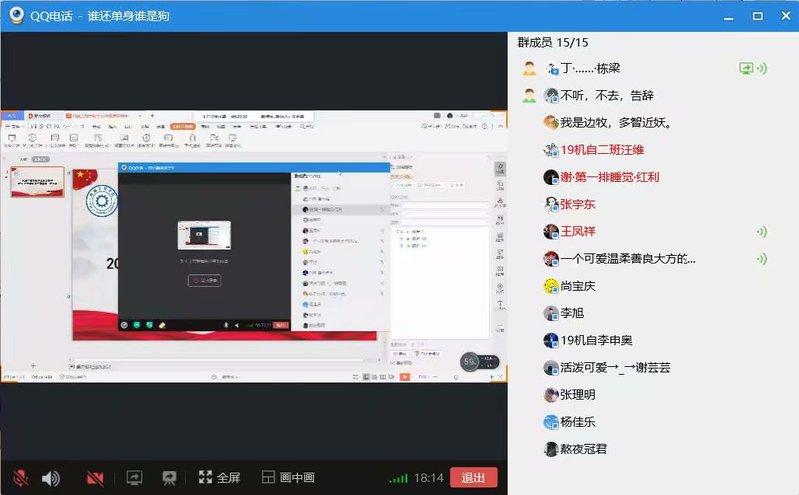Image resolution: width=799 pixels, height=495 pixels.
Task: Click the avatar of 尚宝庆
Action: click(550, 286)
